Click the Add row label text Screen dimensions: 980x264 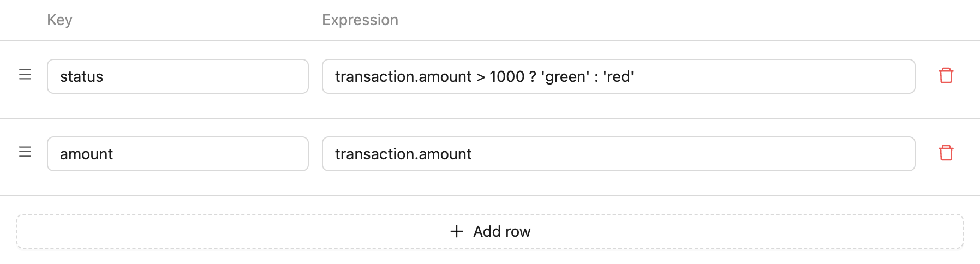[x=502, y=232]
